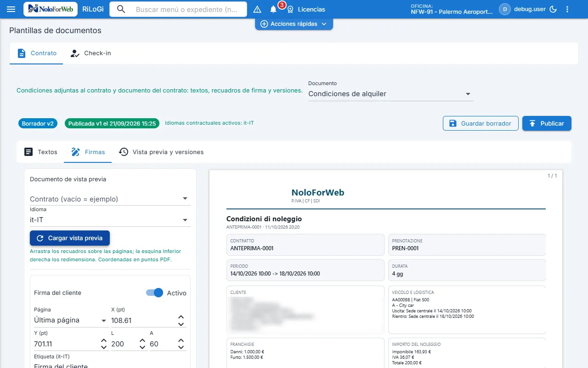Click the RiLoGi app name
588x368 pixels.
(x=93, y=9)
